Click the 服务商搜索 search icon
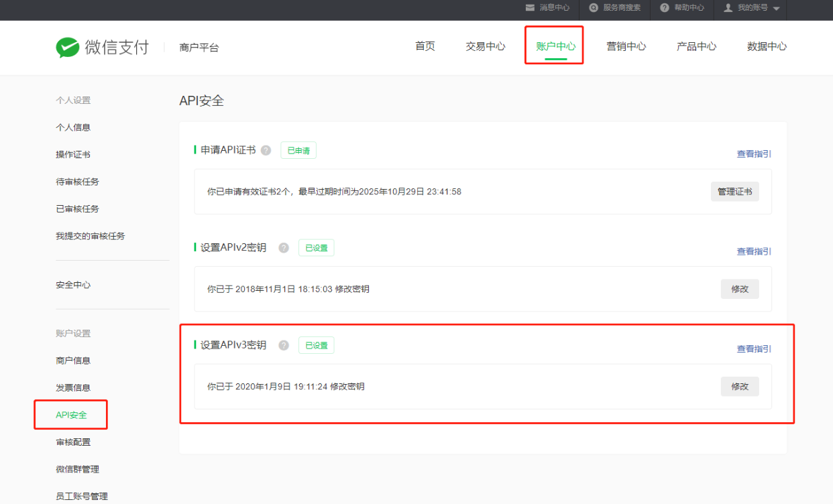The width and height of the screenshot is (833, 504). coord(594,8)
